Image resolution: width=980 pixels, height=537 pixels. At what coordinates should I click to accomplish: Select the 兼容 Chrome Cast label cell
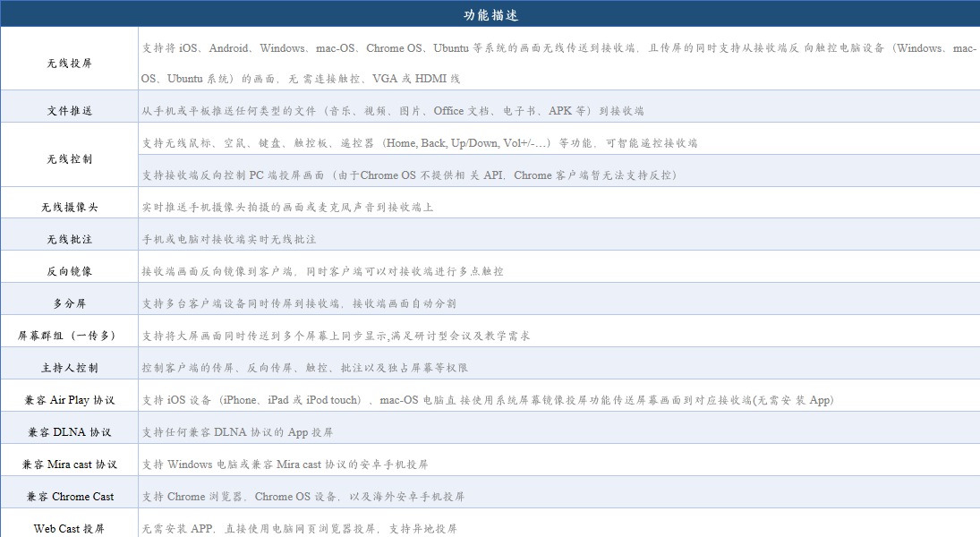70,496
